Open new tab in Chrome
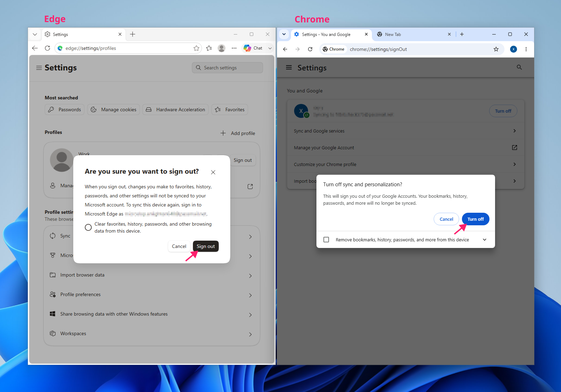This screenshot has width=561, height=392. (462, 34)
